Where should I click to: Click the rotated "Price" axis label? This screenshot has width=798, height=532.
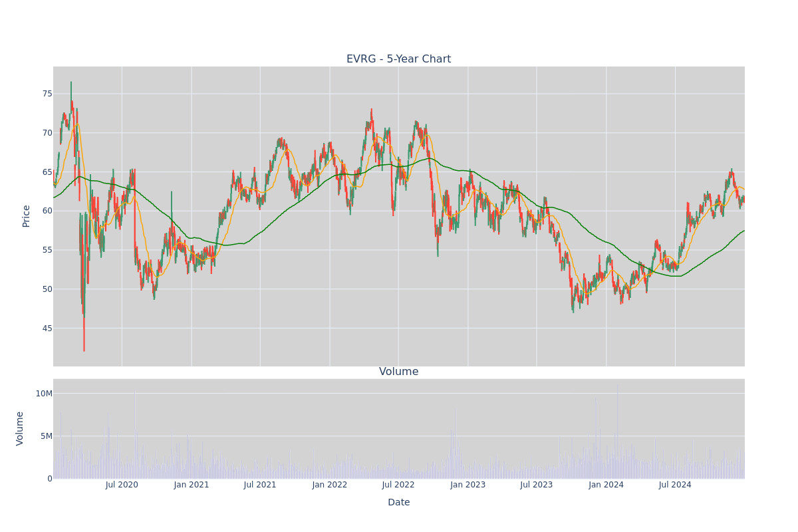pos(27,216)
